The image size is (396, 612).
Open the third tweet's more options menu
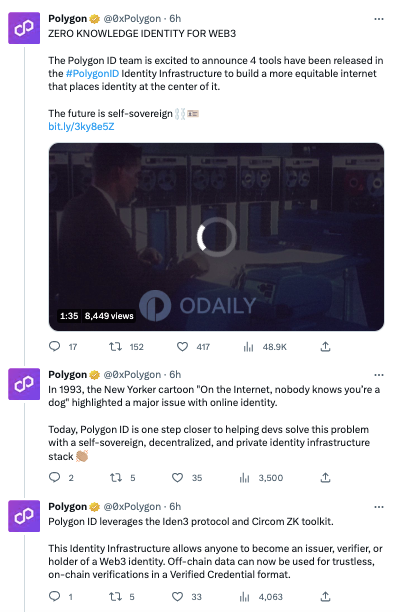point(379,507)
